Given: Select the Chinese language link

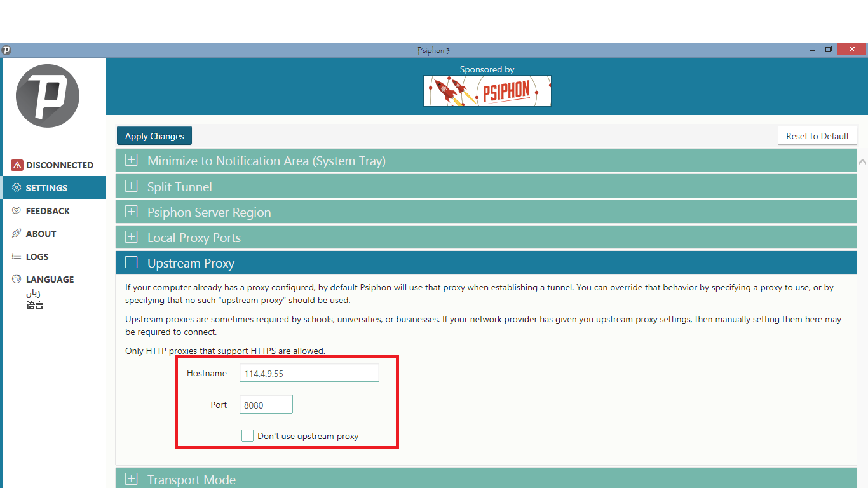Looking at the screenshot, I should (x=35, y=305).
